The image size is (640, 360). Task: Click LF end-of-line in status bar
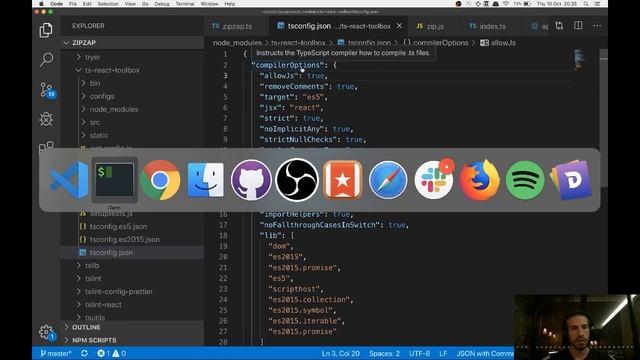coord(443,353)
